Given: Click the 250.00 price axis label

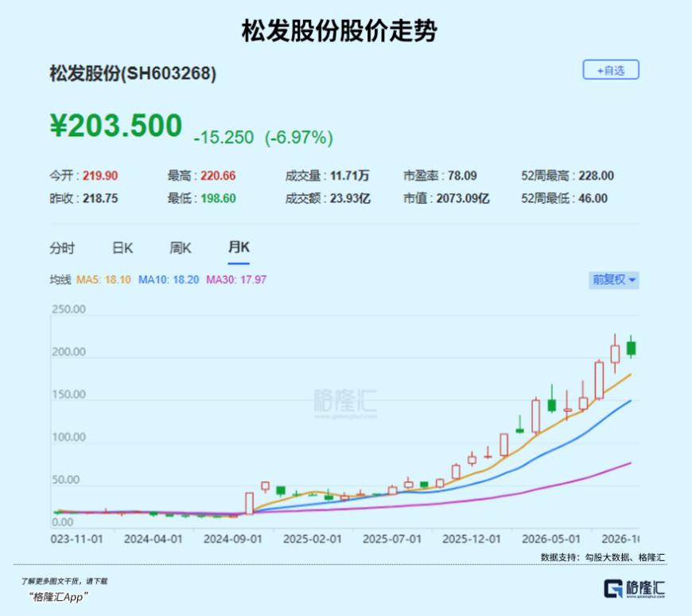Looking at the screenshot, I should pyautogui.click(x=69, y=309).
